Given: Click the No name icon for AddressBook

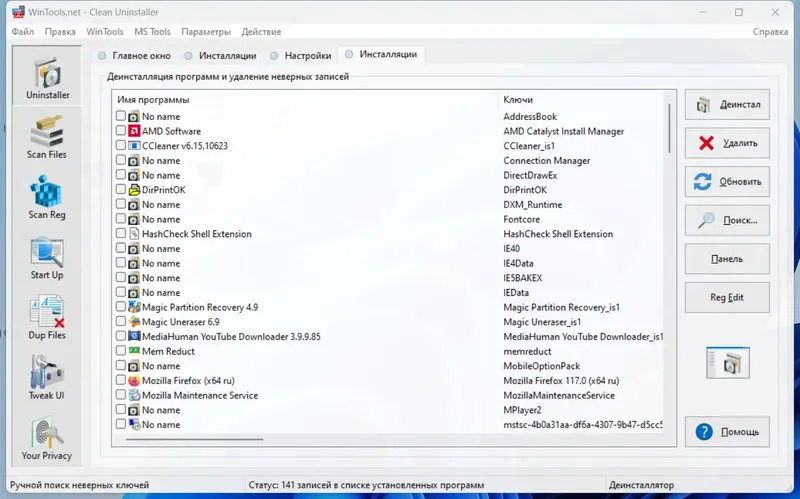Looking at the screenshot, I should 134,116.
